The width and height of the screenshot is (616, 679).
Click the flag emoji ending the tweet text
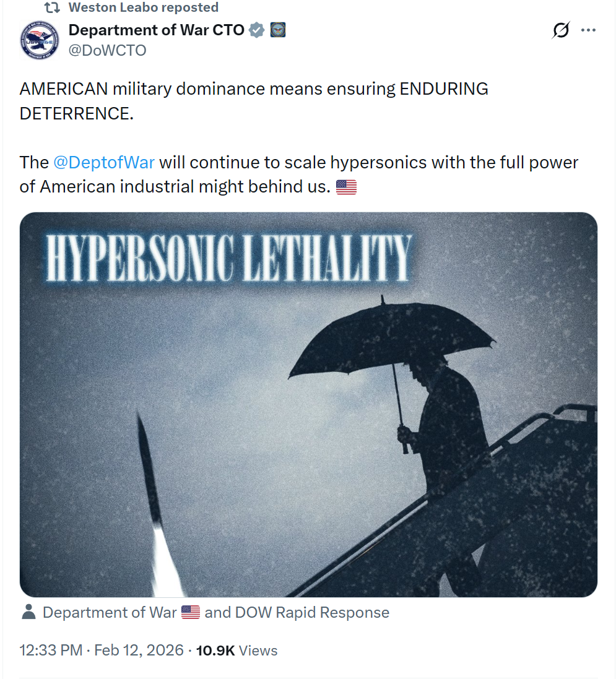tap(346, 187)
